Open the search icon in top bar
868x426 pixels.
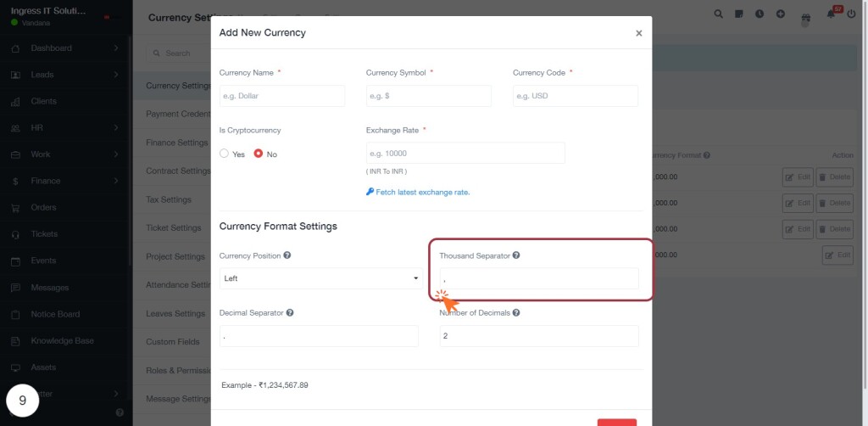tap(718, 14)
